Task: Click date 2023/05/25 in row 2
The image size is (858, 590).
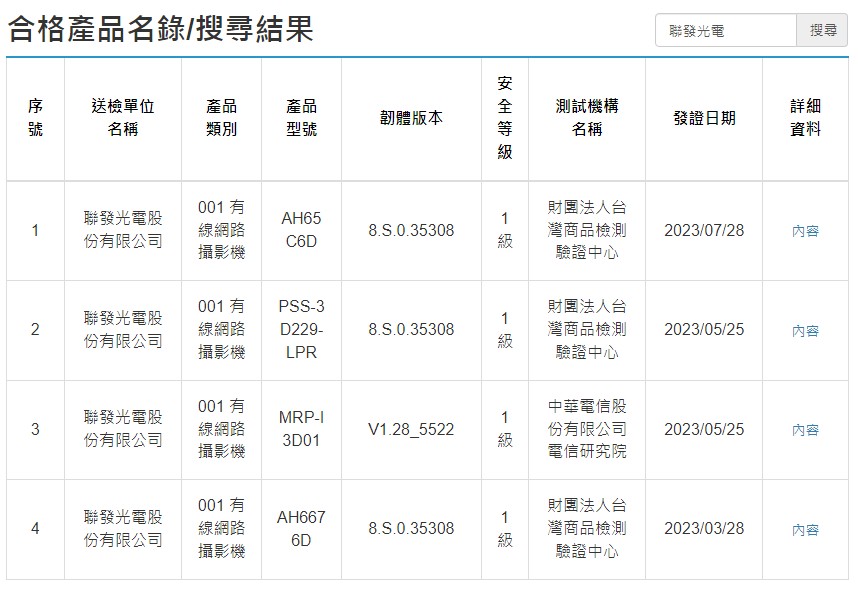Action: pyautogui.click(x=704, y=329)
